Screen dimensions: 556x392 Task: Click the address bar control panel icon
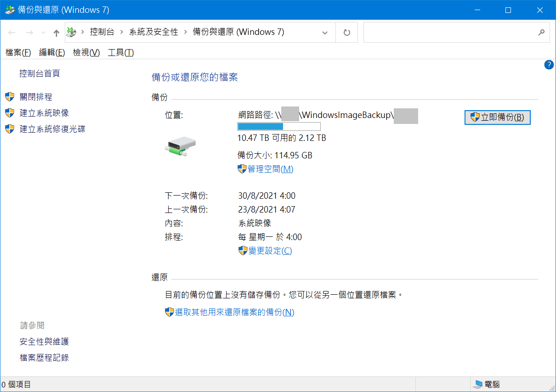[x=71, y=32]
